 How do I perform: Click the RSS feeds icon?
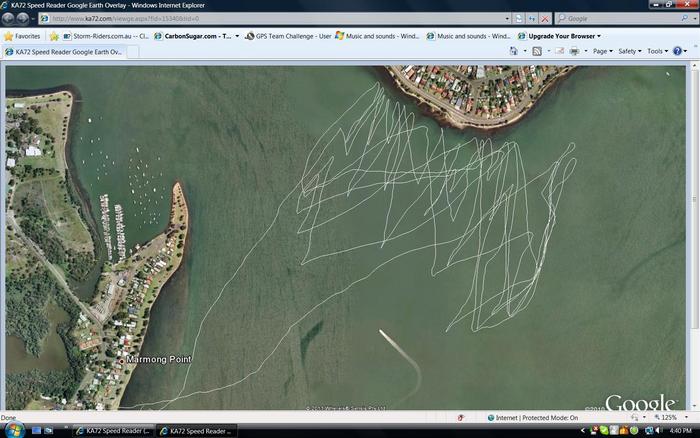(537, 51)
